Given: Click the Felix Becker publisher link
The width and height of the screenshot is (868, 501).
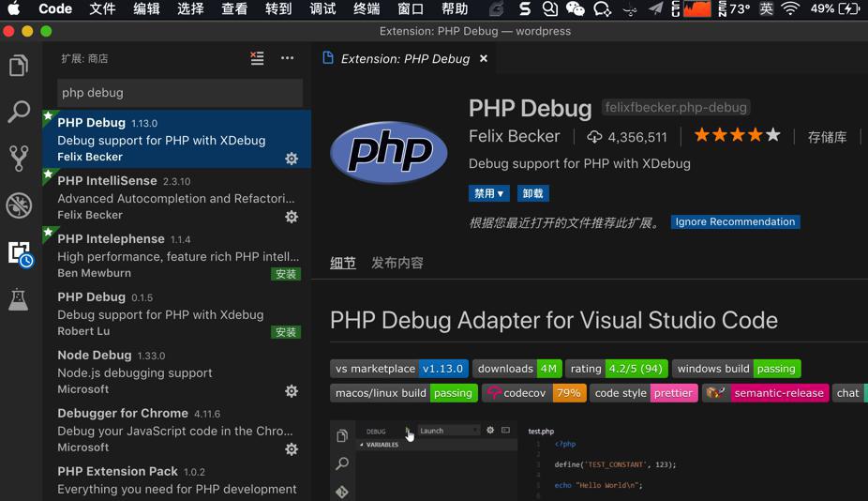Looking at the screenshot, I should (515, 136).
